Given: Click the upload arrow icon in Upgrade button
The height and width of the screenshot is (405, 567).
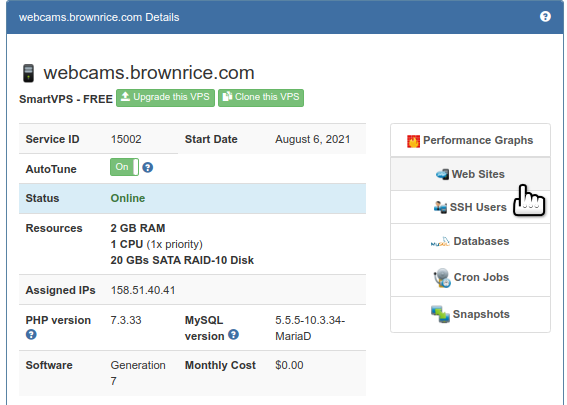Looking at the screenshot, I should (x=125, y=97).
